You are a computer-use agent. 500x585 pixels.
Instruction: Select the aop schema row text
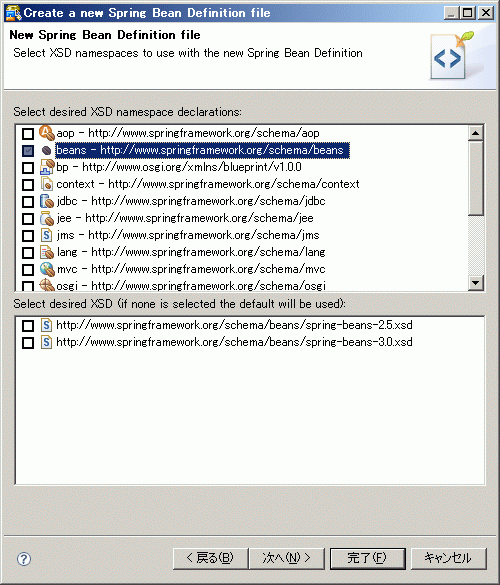[x=188, y=133]
